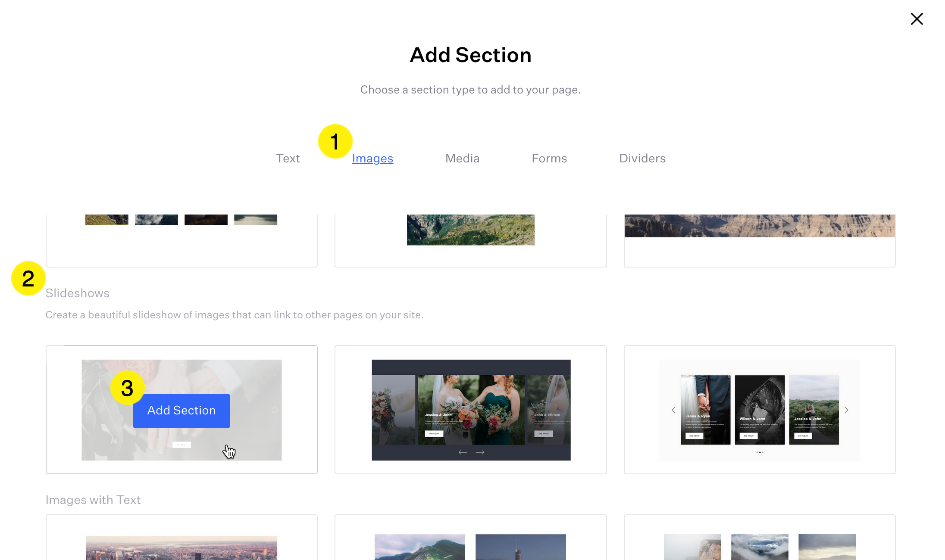Switch to the Text tab

pyautogui.click(x=288, y=158)
